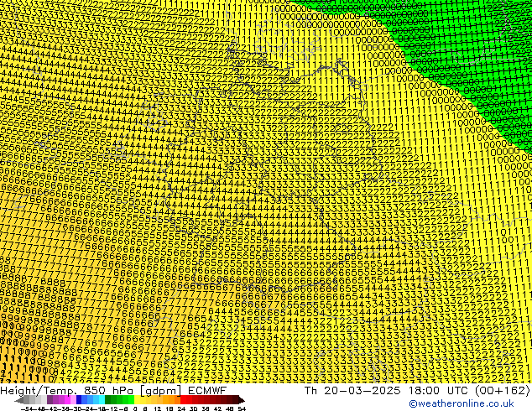The image size is (532, 411).
Task: Click the ©weatheronline.co.uk credit text
Action: 462,403
